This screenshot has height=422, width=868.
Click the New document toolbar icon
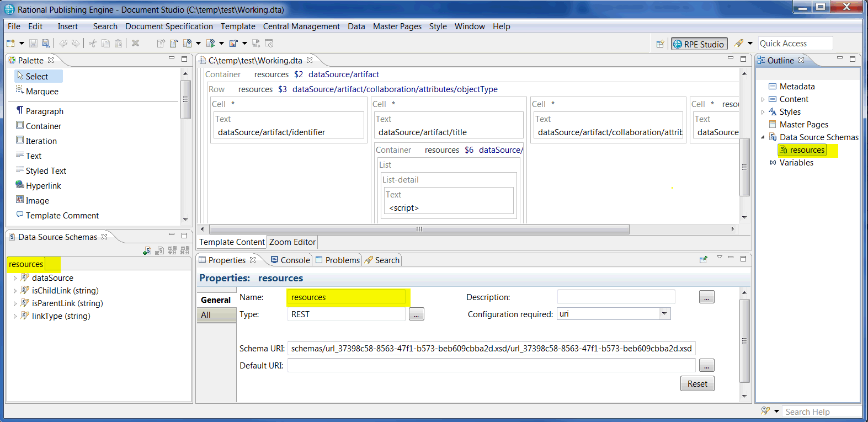click(x=10, y=44)
